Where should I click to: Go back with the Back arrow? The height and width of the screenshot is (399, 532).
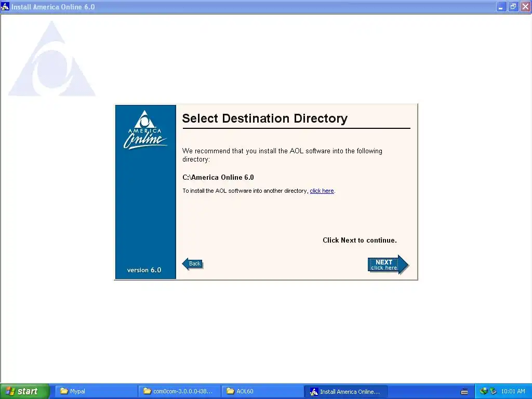[192, 263]
